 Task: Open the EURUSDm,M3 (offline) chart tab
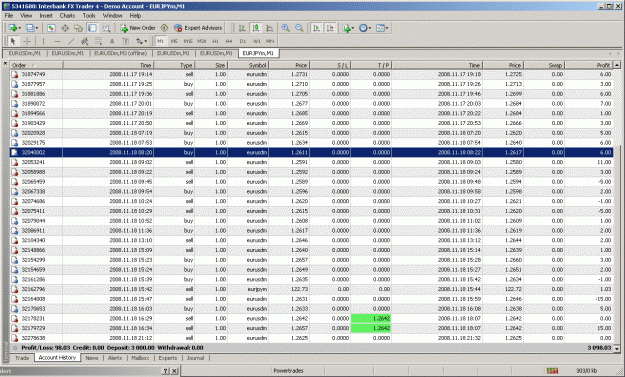(x=120, y=53)
